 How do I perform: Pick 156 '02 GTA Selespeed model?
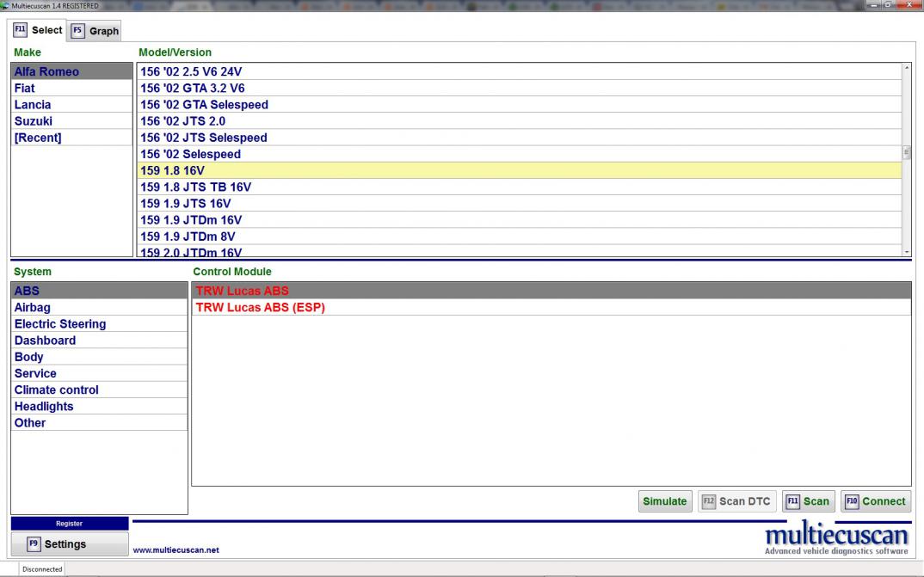coord(519,104)
